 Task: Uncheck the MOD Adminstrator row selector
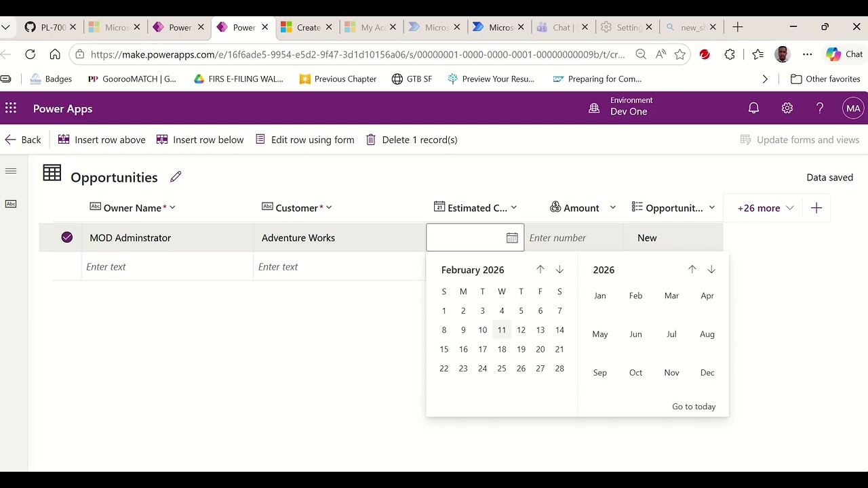click(x=66, y=237)
